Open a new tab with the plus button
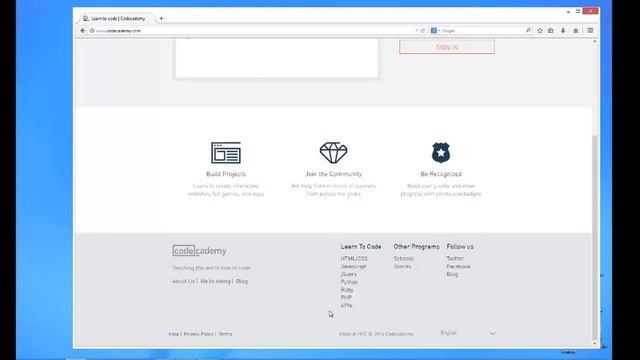640x360 pixels. [161, 18]
